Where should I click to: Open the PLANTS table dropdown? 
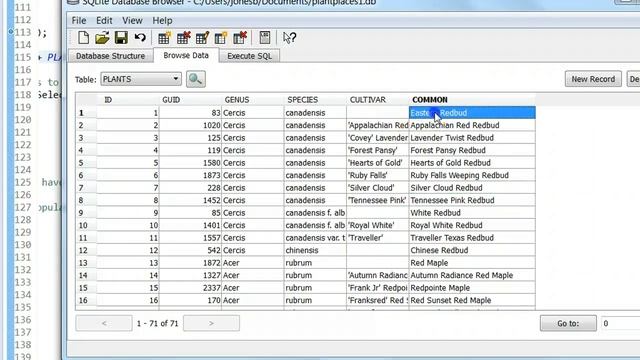click(141, 79)
